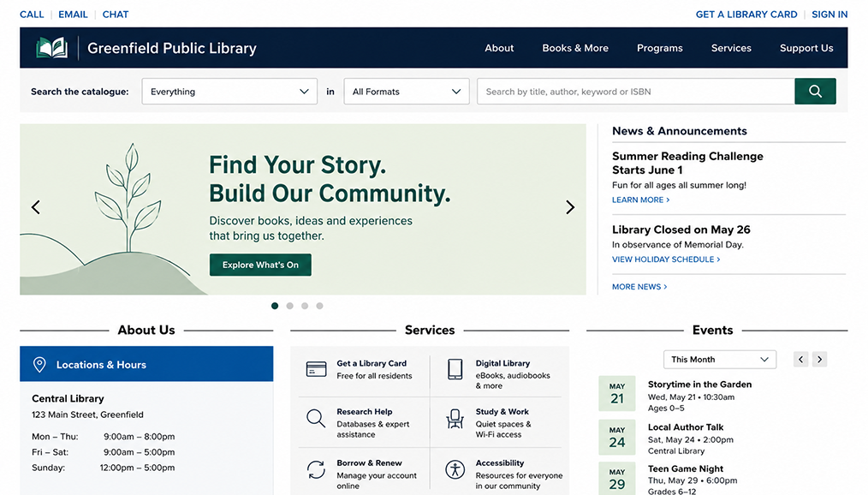Open the Books & More menu
The image size is (868, 495).
point(575,48)
